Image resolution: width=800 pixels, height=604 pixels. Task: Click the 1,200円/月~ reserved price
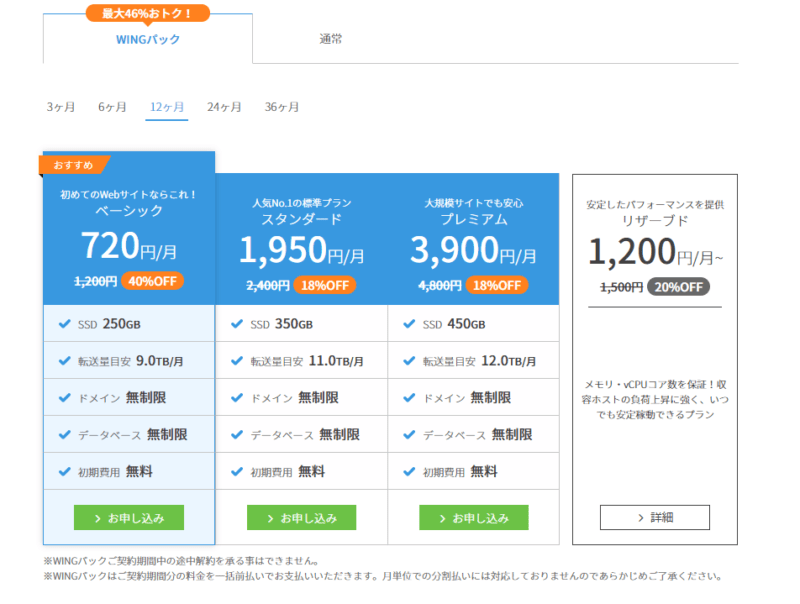pos(656,252)
